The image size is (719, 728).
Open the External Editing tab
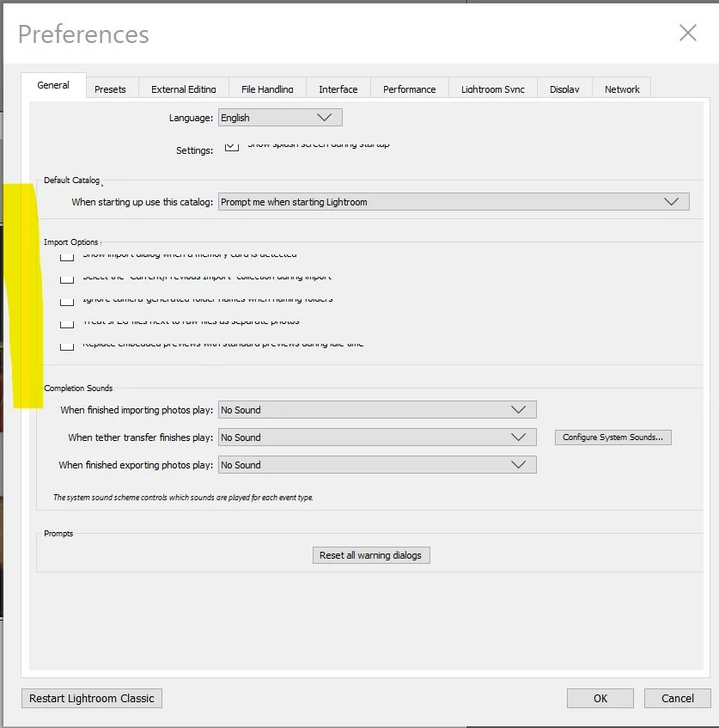[183, 89]
